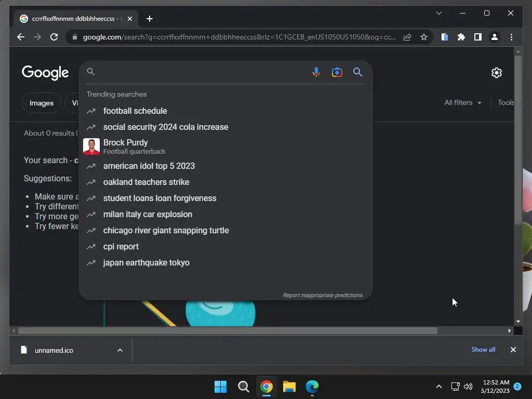Viewport: 532px width, 399px height.
Task: Toggle the Chrome side panel
Action: [478, 37]
